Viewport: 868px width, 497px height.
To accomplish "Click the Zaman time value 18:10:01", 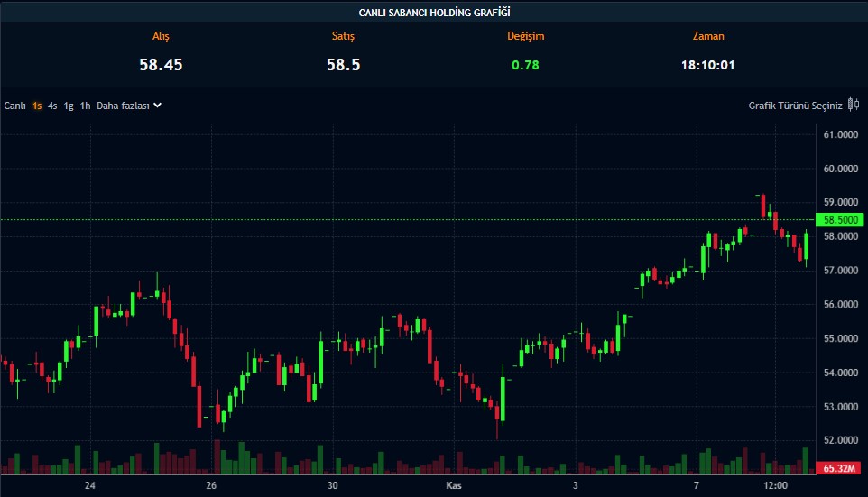I will (x=707, y=65).
